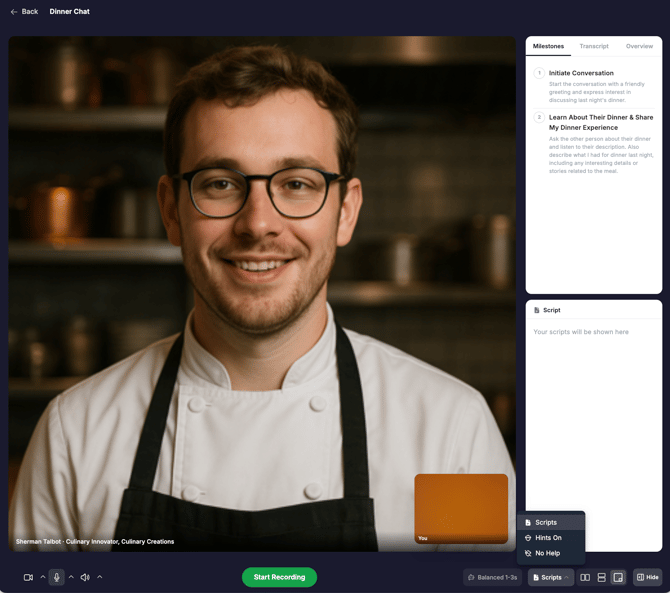Hide the side panel
The image size is (670, 593).
[x=647, y=577]
